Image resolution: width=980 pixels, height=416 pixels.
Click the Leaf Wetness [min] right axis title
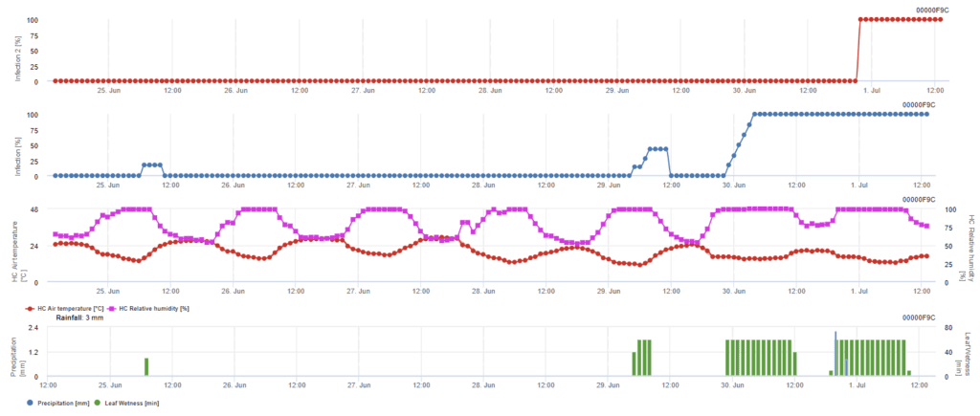point(968,353)
